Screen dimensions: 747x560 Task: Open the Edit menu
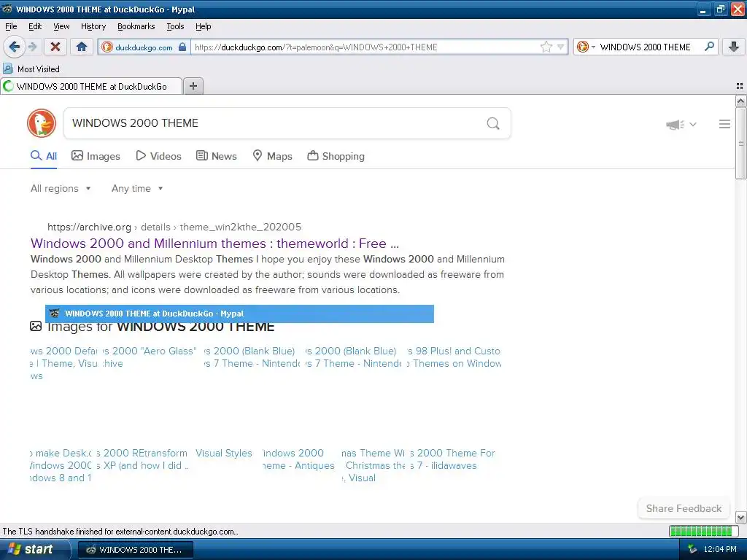[35, 26]
